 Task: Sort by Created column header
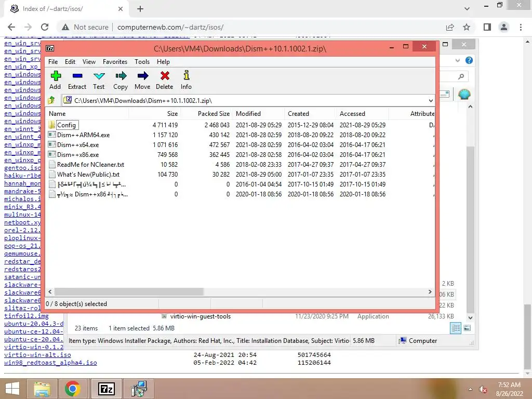pos(311,114)
